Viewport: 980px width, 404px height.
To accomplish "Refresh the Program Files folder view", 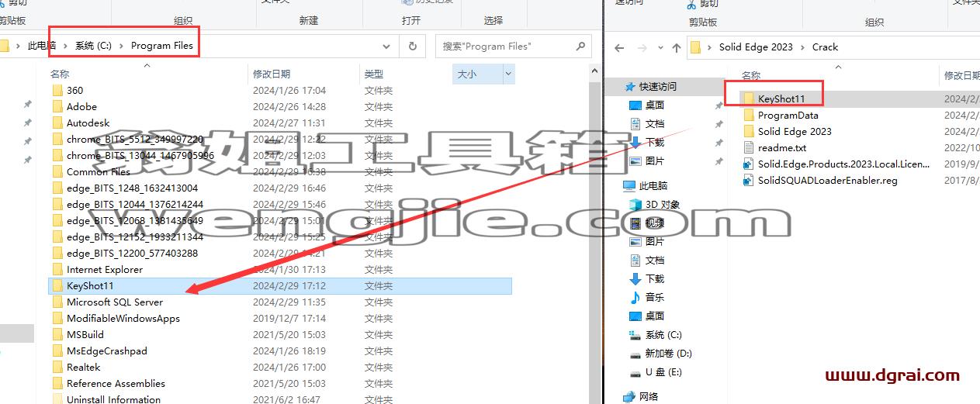I will pos(413,46).
